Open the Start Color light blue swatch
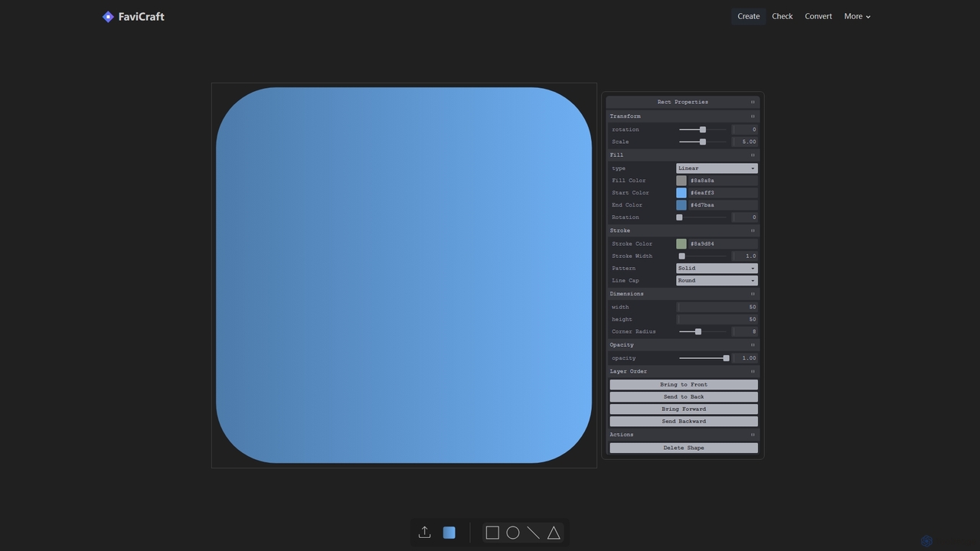 tap(681, 193)
